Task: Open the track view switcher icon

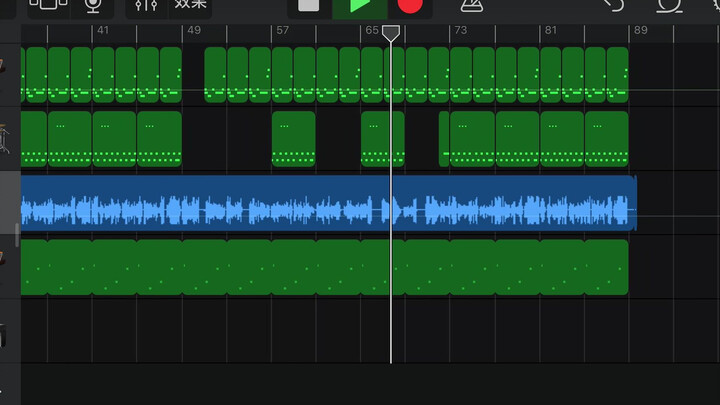Action: pyautogui.click(x=48, y=7)
